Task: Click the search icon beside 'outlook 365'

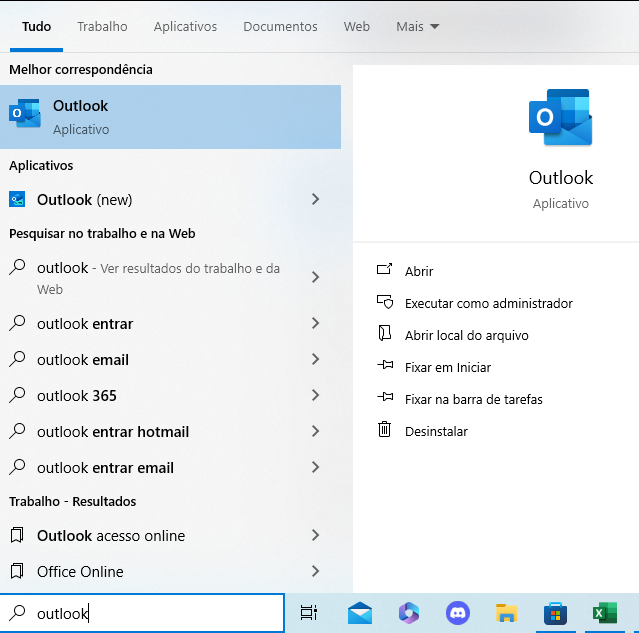Action: coord(17,395)
